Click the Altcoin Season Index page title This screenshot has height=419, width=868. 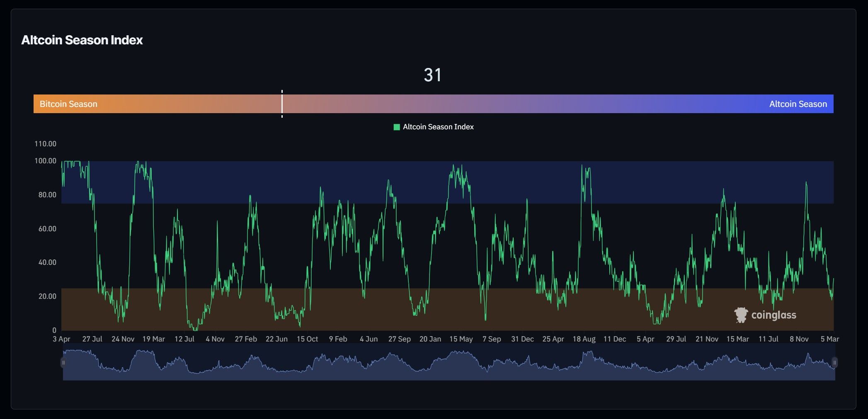(82, 40)
